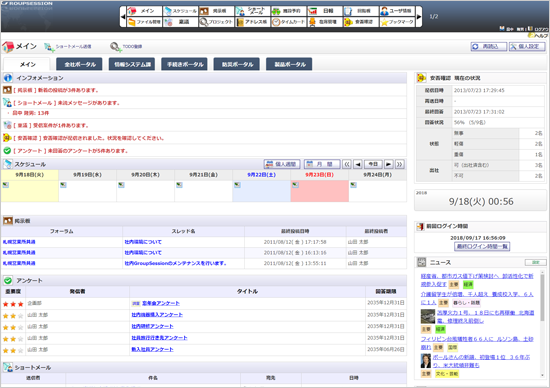Click the ログアウト link at the top right
Image resolution: width=550 pixels, height=388 pixels.
[538, 29]
